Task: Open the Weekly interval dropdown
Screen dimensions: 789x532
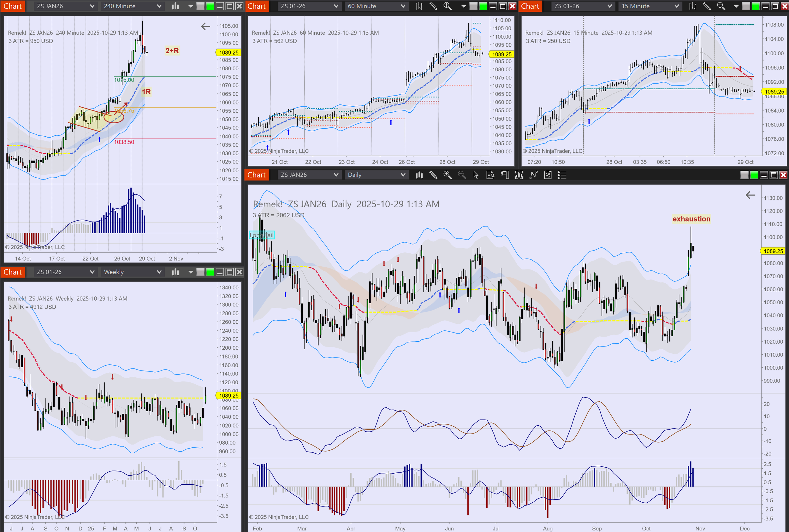Action: [133, 272]
